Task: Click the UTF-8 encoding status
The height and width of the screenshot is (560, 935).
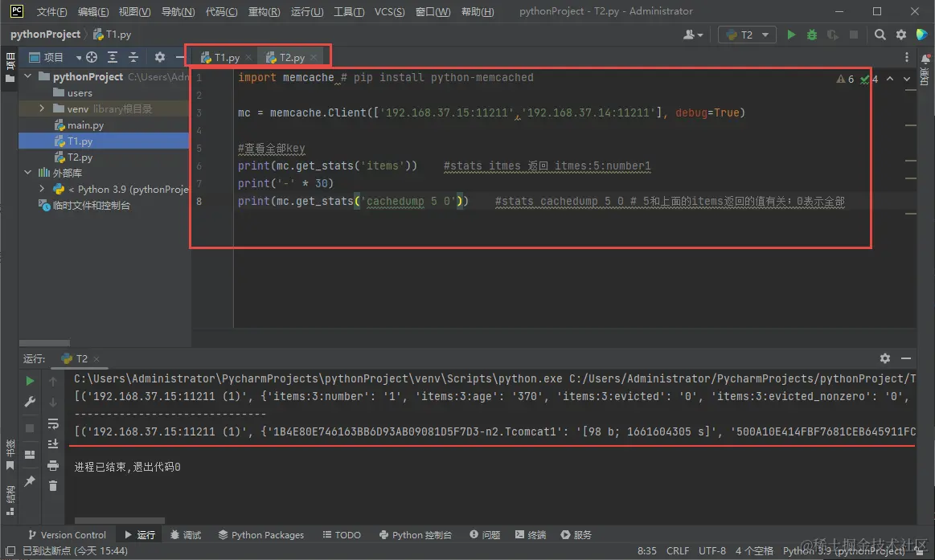Action: tap(712, 551)
